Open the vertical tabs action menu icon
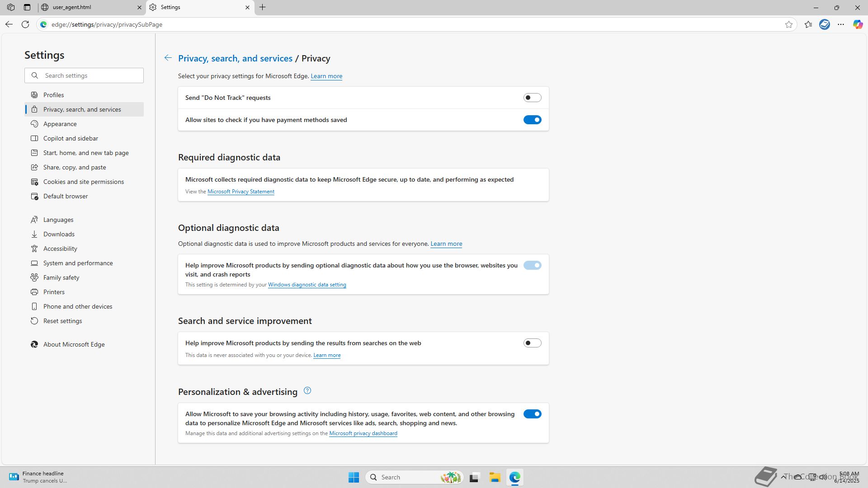Screen dimensions: 868x488 (x=27, y=7)
